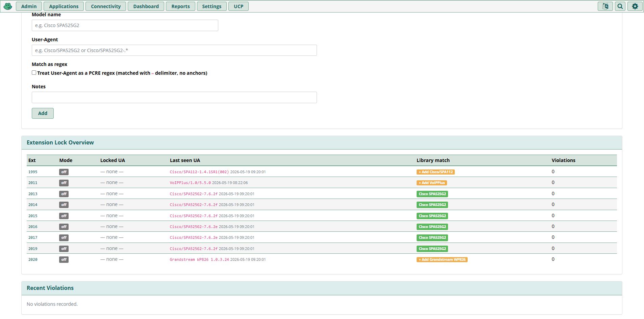This screenshot has width=644, height=319.
Task: Select extension number 2017
Action: (33, 237)
